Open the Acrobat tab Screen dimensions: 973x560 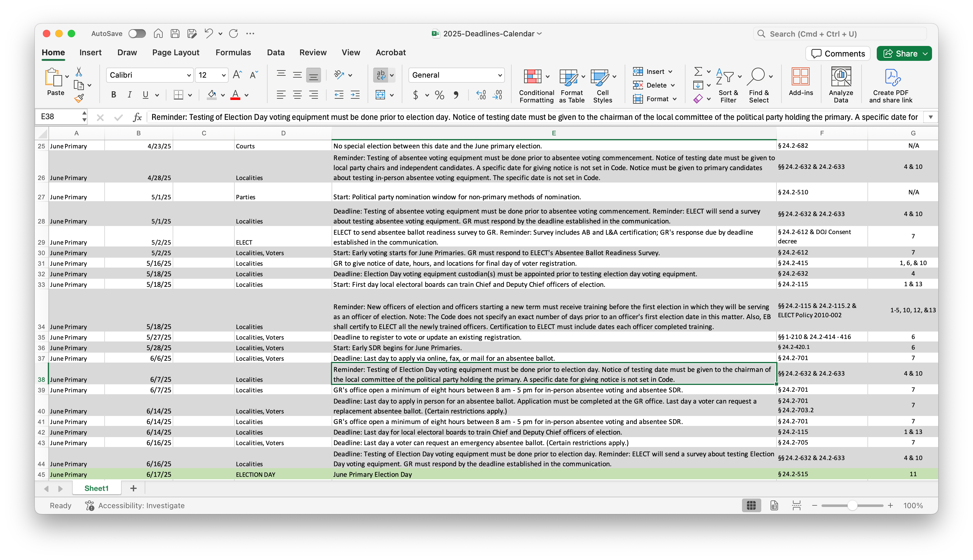(390, 53)
